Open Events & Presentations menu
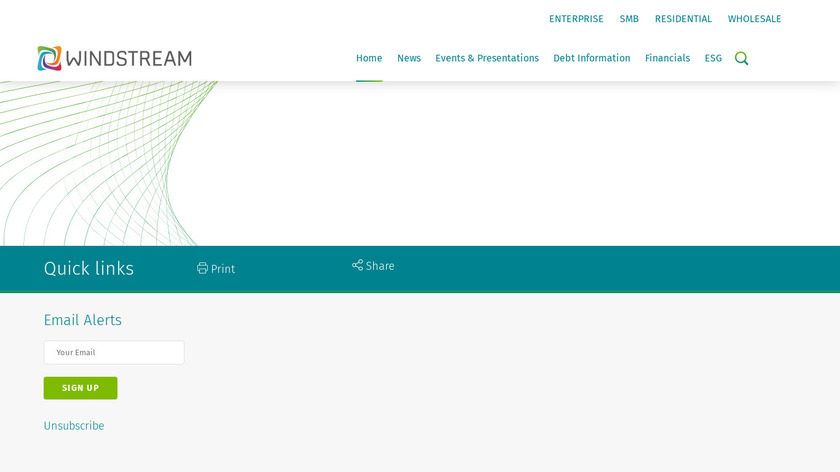 click(x=487, y=58)
